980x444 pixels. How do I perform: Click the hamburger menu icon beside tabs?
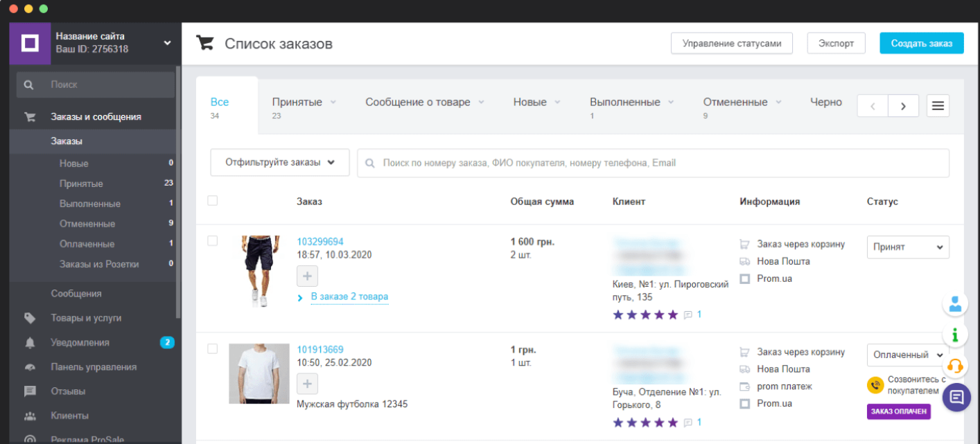938,106
